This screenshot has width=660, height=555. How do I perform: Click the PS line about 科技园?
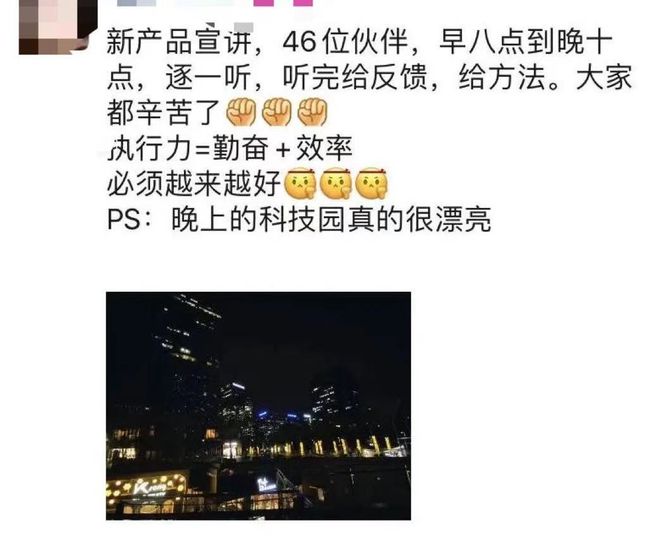click(x=299, y=219)
